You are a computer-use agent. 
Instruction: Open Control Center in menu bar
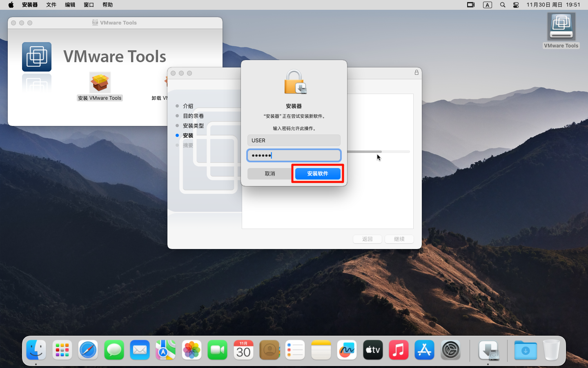pyautogui.click(x=516, y=5)
